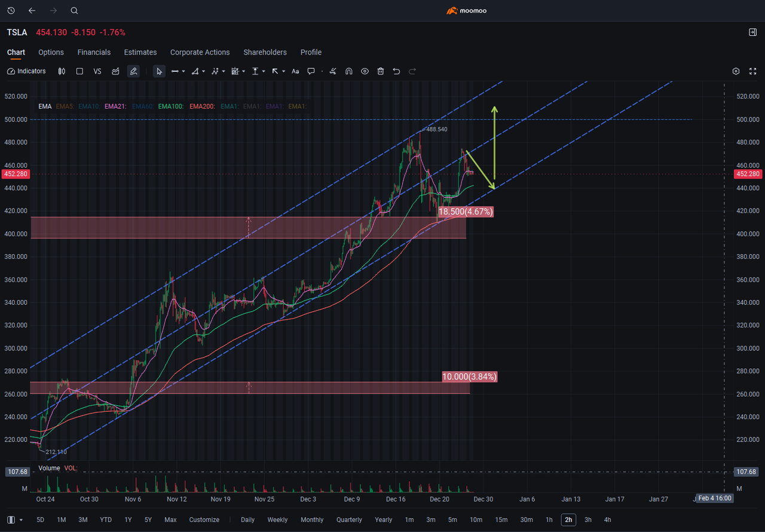Open the chart layout dropdown at bottom left
The width and height of the screenshot is (765, 532).
[x=16, y=520]
